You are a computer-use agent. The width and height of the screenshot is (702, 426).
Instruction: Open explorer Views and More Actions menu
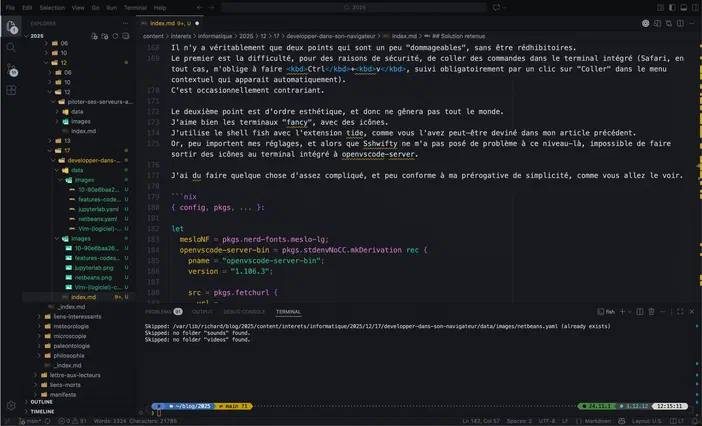[125, 23]
